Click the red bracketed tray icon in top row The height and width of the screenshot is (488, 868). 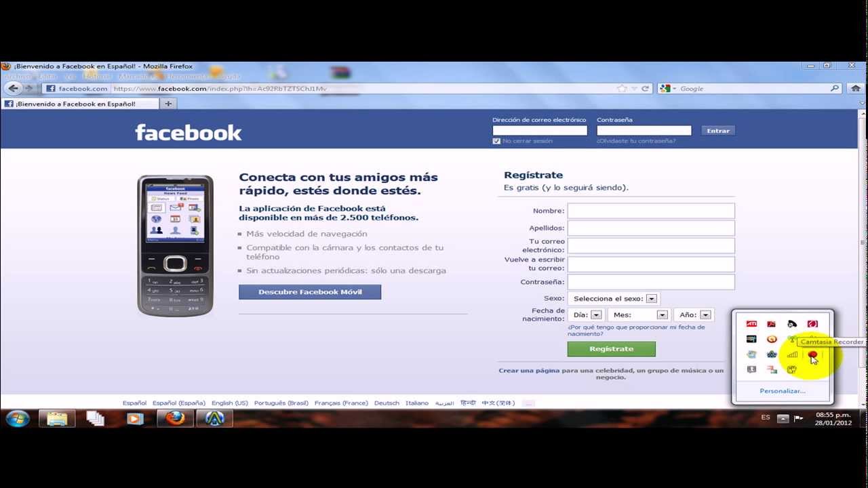[x=812, y=324]
